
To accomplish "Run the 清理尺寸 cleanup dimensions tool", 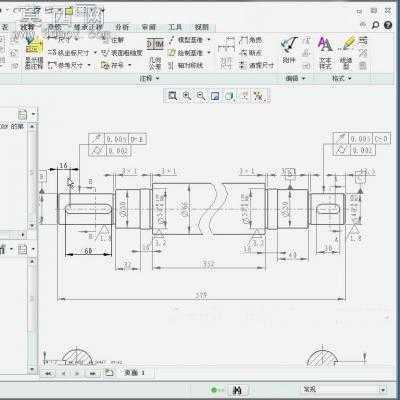I will pyautogui.click(x=257, y=65).
